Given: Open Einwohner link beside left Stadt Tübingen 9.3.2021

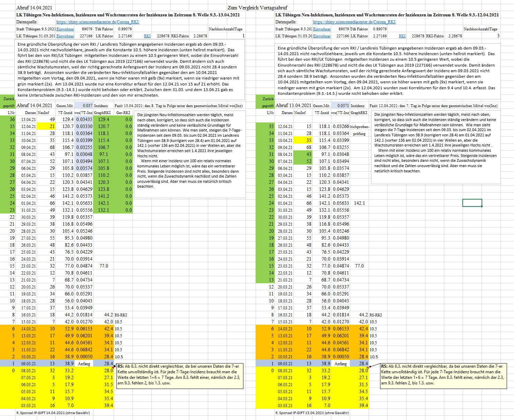Looking at the screenshot, I should pyautogui.click(x=65, y=29).
